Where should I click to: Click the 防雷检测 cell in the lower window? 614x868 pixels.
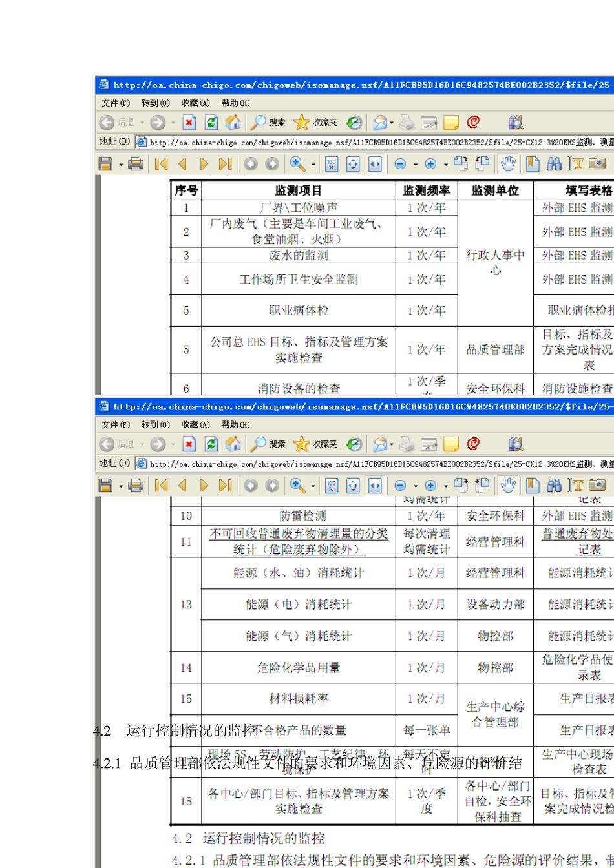(x=299, y=515)
